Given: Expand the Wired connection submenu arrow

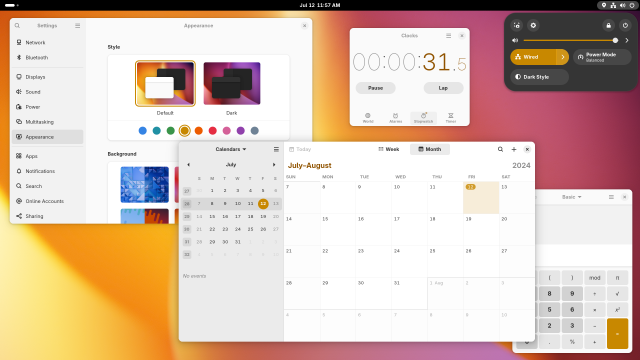Looking at the screenshot, I should click(x=562, y=57).
